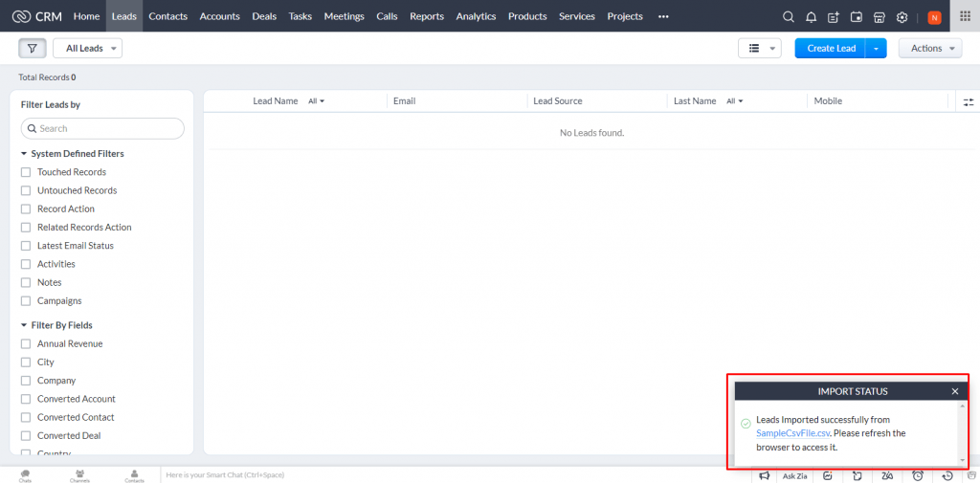The height and width of the screenshot is (483, 980).
Task: Tick the Company field filter
Action: tap(26, 381)
